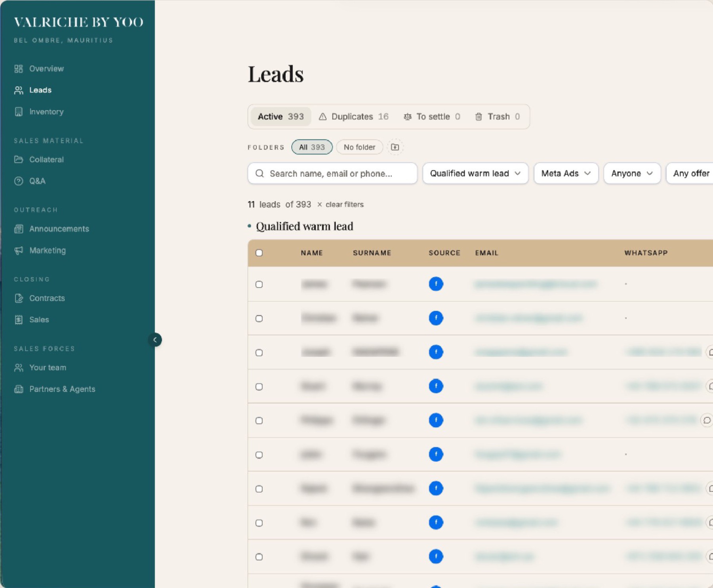
Task: Click the Marketing megaphone icon
Action: pos(19,250)
